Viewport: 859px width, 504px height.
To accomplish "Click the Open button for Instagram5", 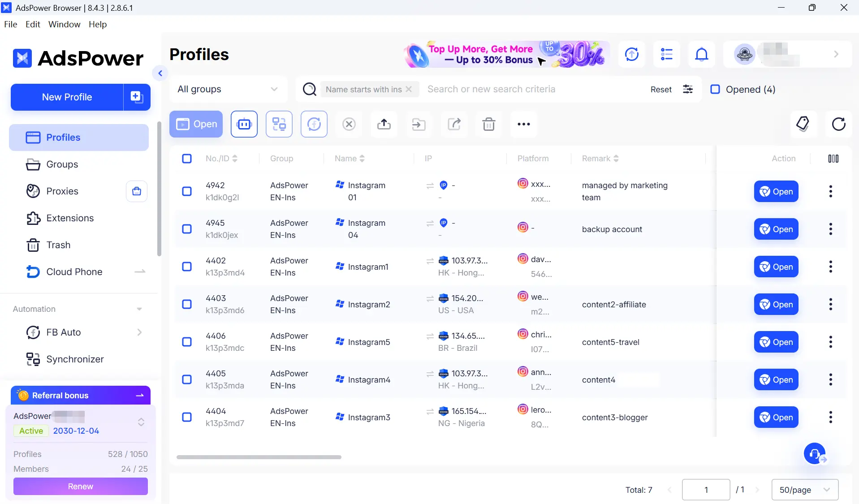I will (x=776, y=342).
